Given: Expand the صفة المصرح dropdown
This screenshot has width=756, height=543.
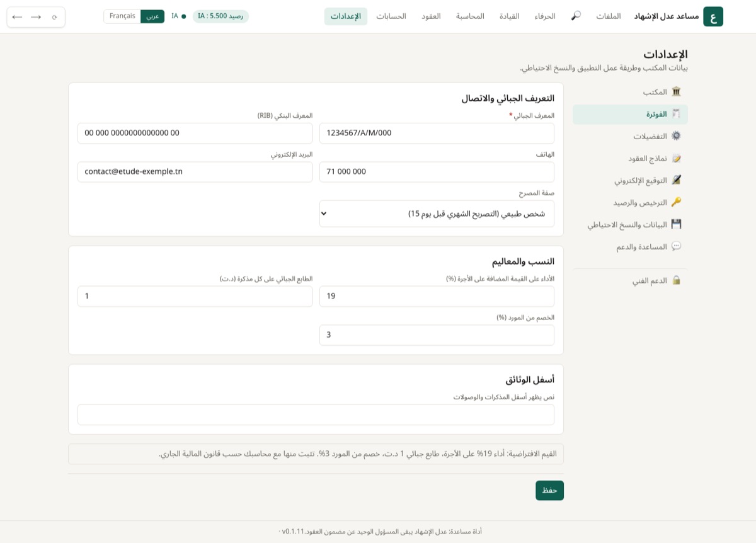Looking at the screenshot, I should 437,214.
